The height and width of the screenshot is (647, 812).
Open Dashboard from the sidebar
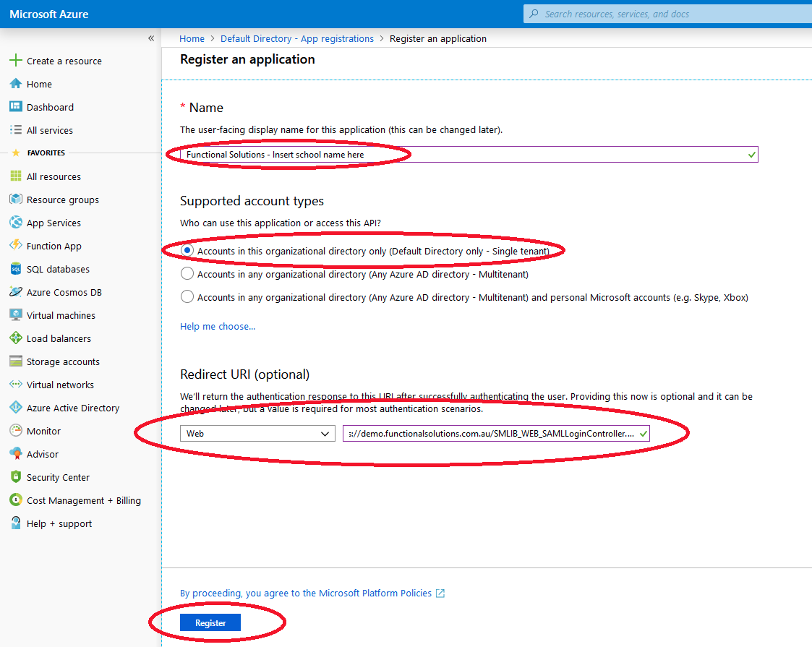pos(50,107)
